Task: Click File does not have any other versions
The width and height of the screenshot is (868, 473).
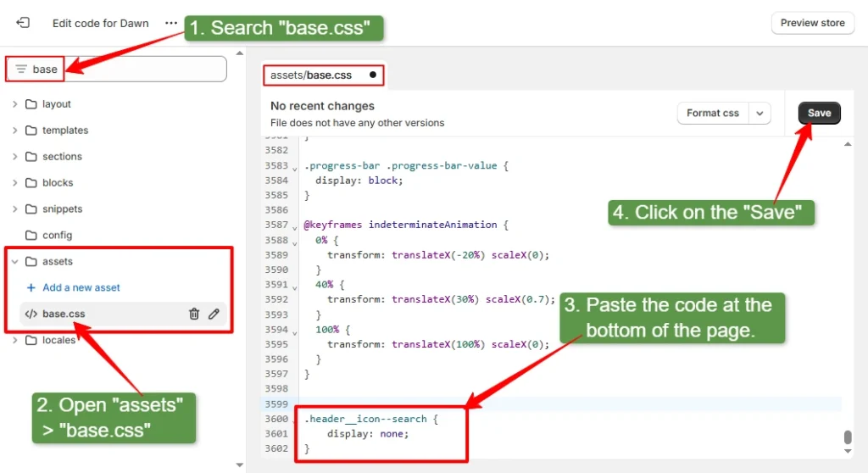Action: [357, 123]
